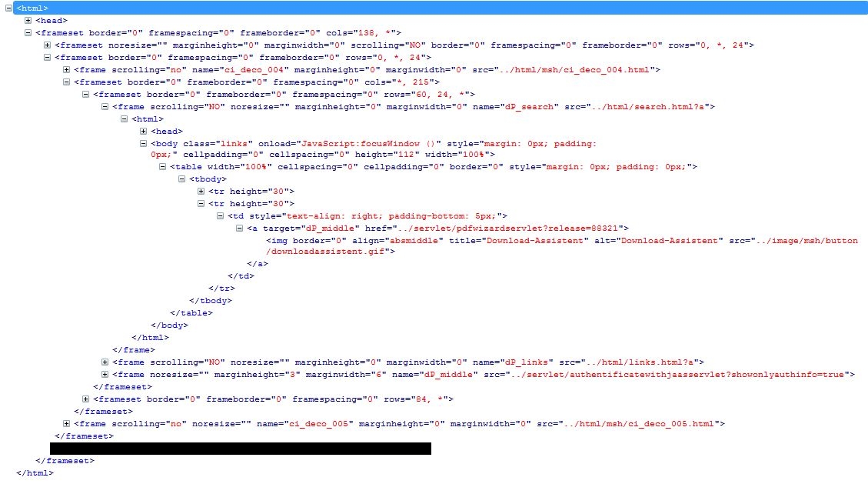
Task: Expand the collapsed tr height="30" row
Action: click(x=201, y=191)
